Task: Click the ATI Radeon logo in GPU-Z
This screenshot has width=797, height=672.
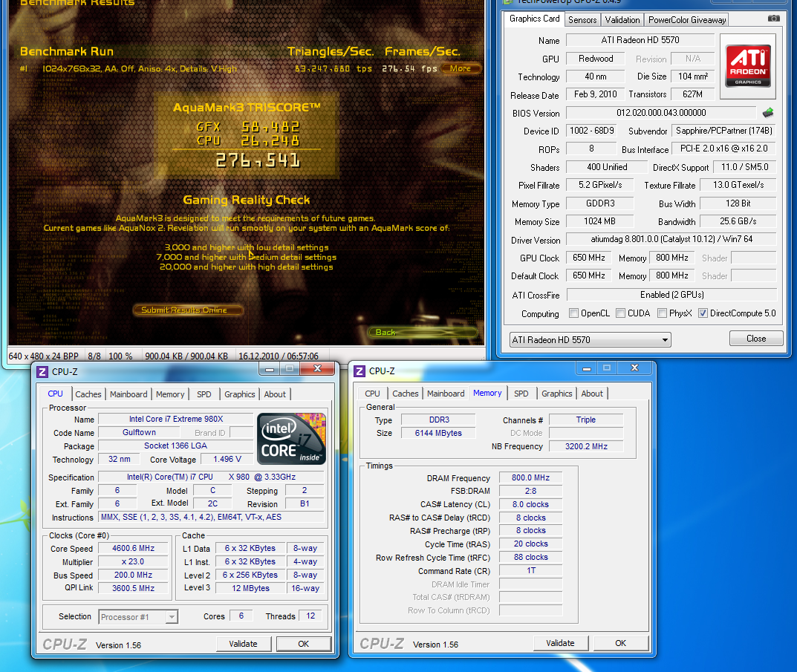Action: 748,66
